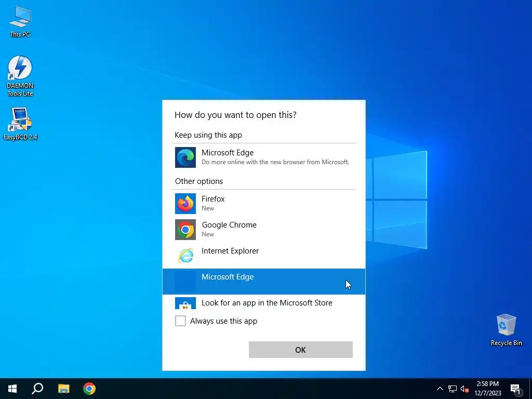Click the Always use this app label text
Image resolution: width=532 pixels, height=399 pixels.
point(223,321)
